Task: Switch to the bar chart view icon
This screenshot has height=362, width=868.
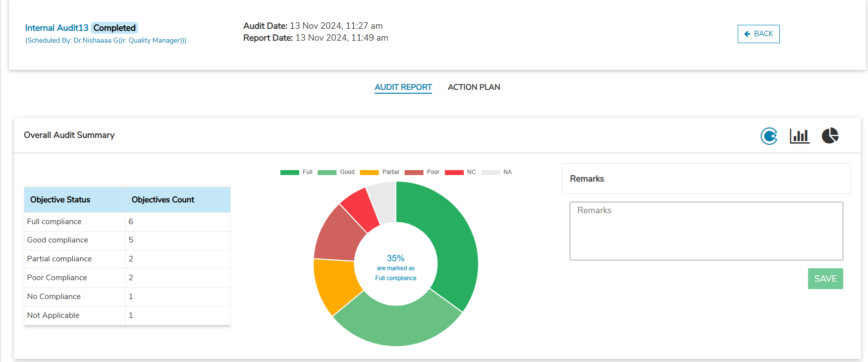Action: [x=799, y=136]
